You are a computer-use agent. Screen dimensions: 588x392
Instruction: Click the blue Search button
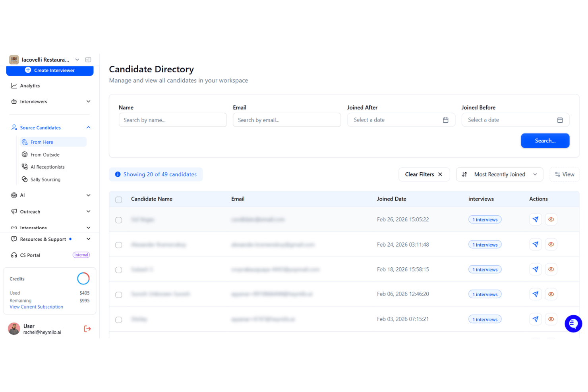pyautogui.click(x=545, y=141)
